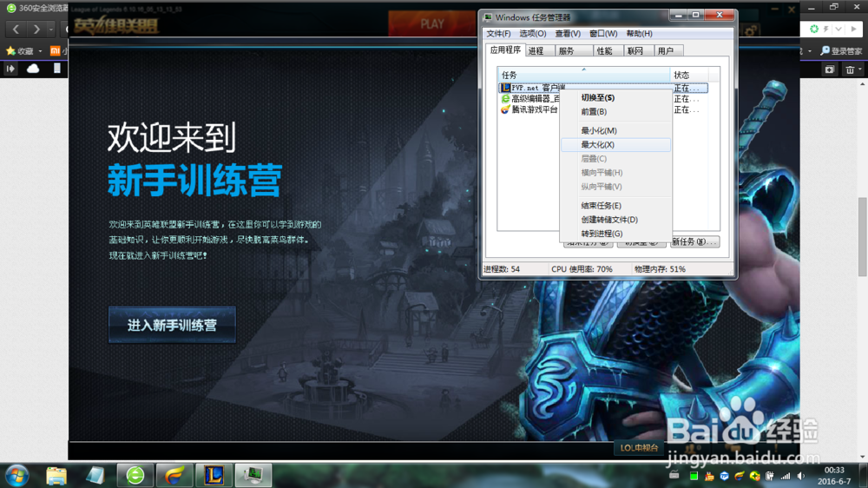Click the 新任务(N)... button
Image resolution: width=868 pixels, height=488 pixels.
point(695,241)
